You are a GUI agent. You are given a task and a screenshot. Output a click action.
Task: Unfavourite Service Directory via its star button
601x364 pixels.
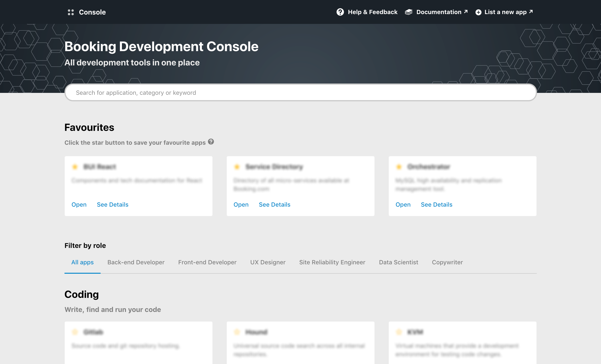tap(237, 167)
